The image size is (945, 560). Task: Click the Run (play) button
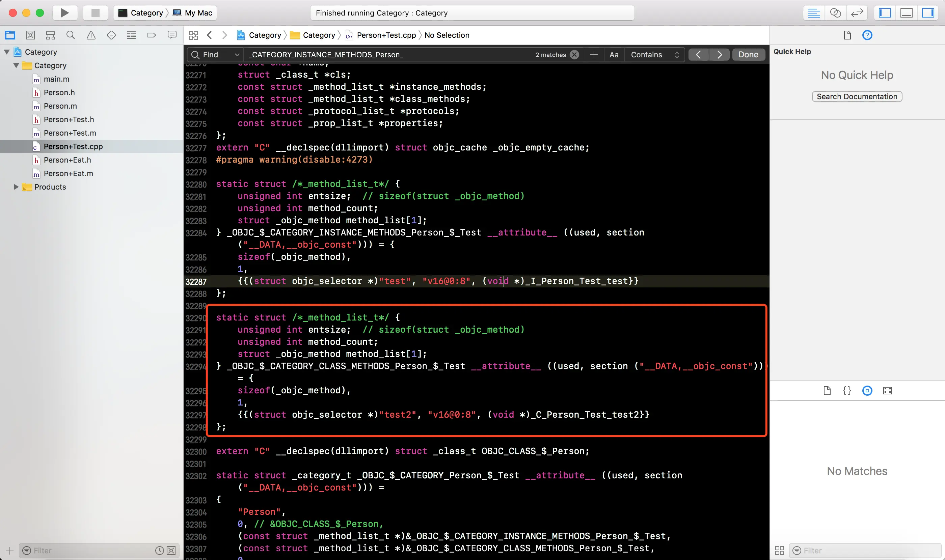coord(64,13)
